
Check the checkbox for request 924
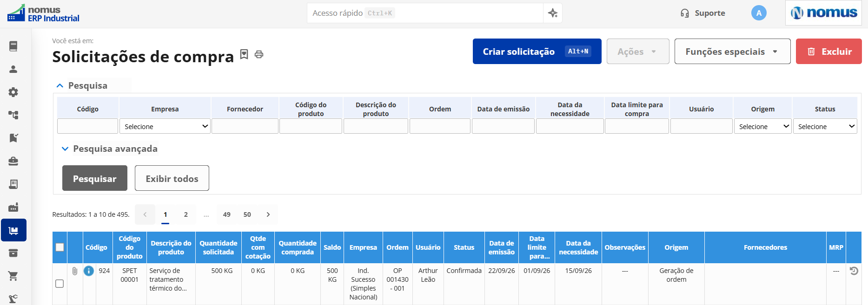60,284
